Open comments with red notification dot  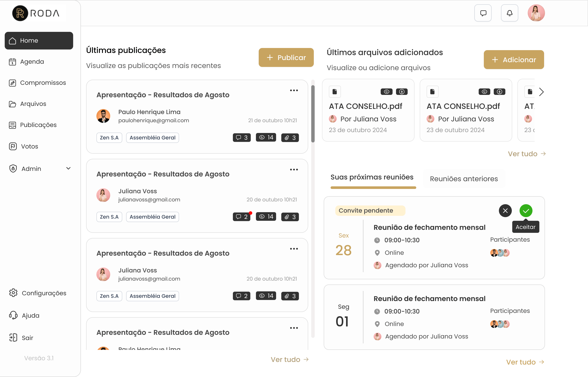click(242, 217)
